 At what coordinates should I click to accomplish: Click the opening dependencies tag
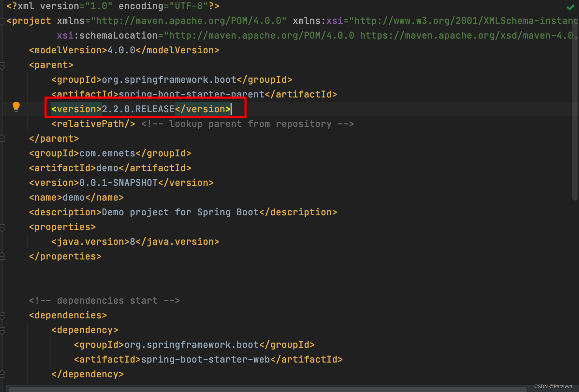(x=68, y=315)
